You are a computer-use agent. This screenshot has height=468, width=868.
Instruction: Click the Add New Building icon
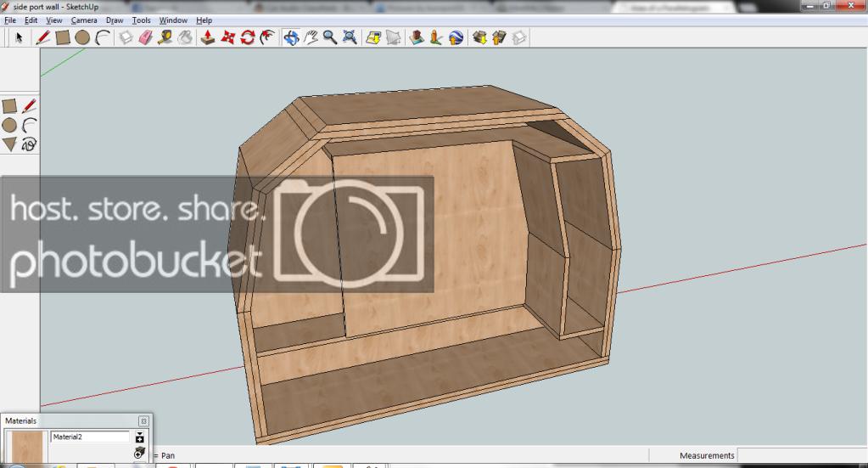pyautogui.click(x=417, y=37)
